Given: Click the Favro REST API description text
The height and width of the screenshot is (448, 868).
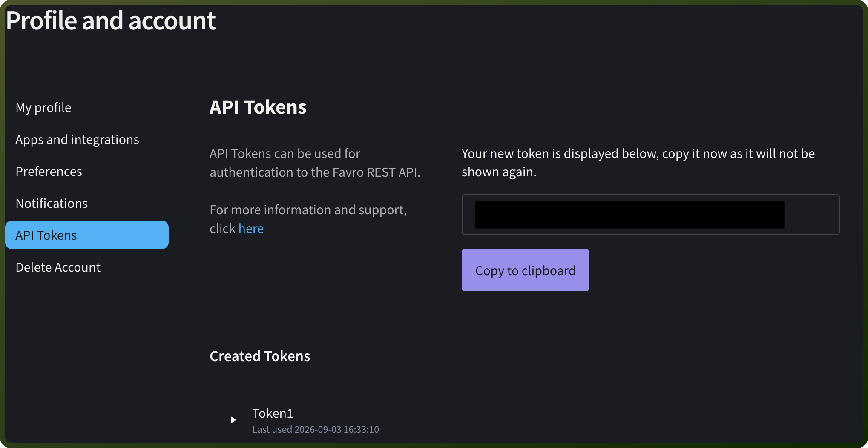Looking at the screenshot, I should click(315, 163).
